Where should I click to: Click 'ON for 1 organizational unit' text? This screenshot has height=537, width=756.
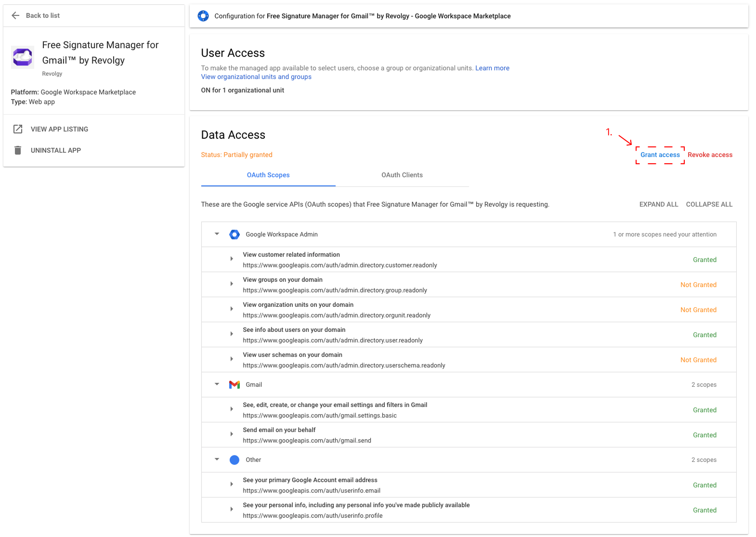tap(243, 91)
